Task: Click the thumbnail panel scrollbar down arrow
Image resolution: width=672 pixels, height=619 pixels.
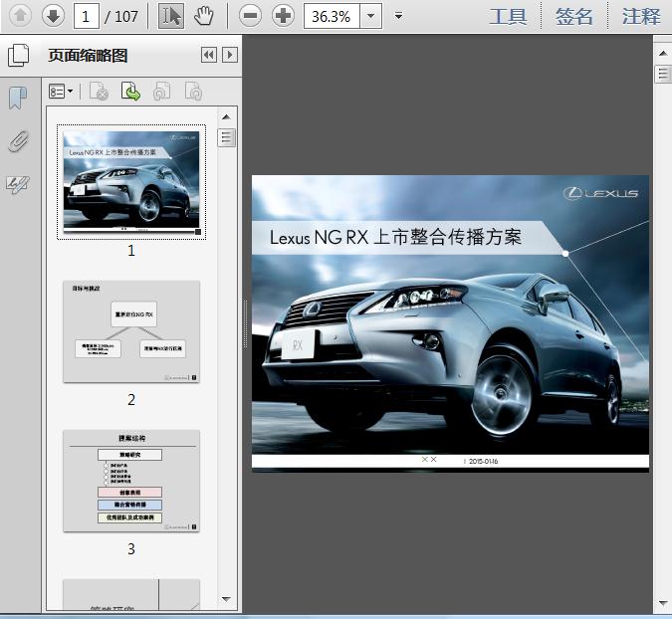Action: (x=227, y=599)
